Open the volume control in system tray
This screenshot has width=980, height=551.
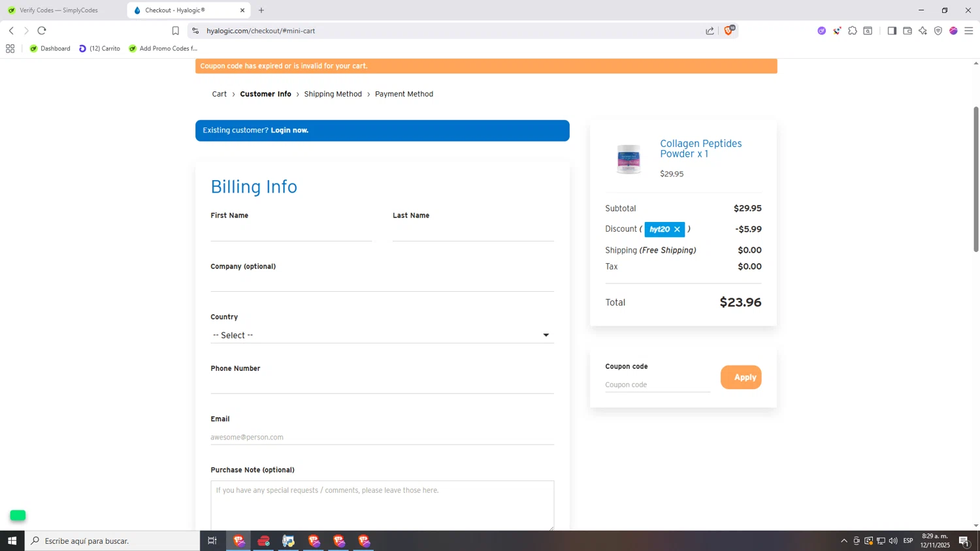(x=893, y=541)
